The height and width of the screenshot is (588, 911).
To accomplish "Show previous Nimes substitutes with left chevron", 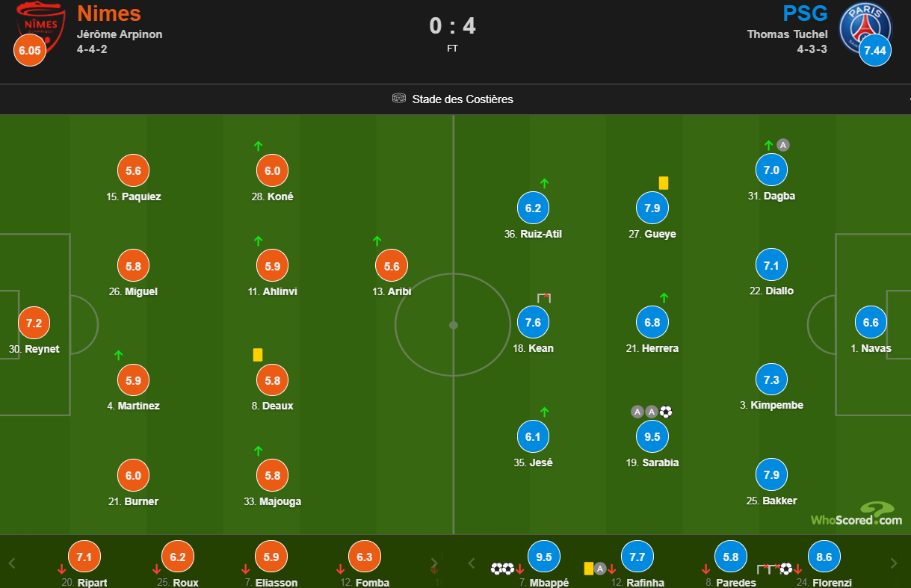I will 12,563.
